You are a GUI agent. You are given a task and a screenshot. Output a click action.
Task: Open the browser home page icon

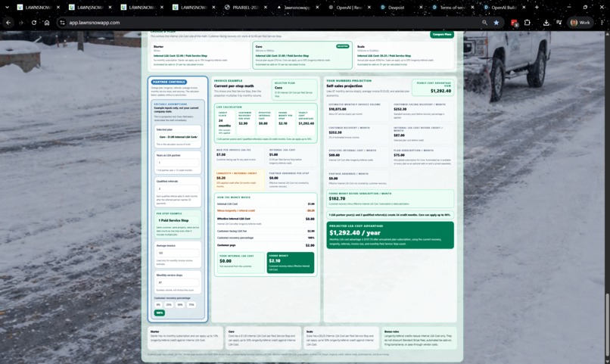point(47,23)
